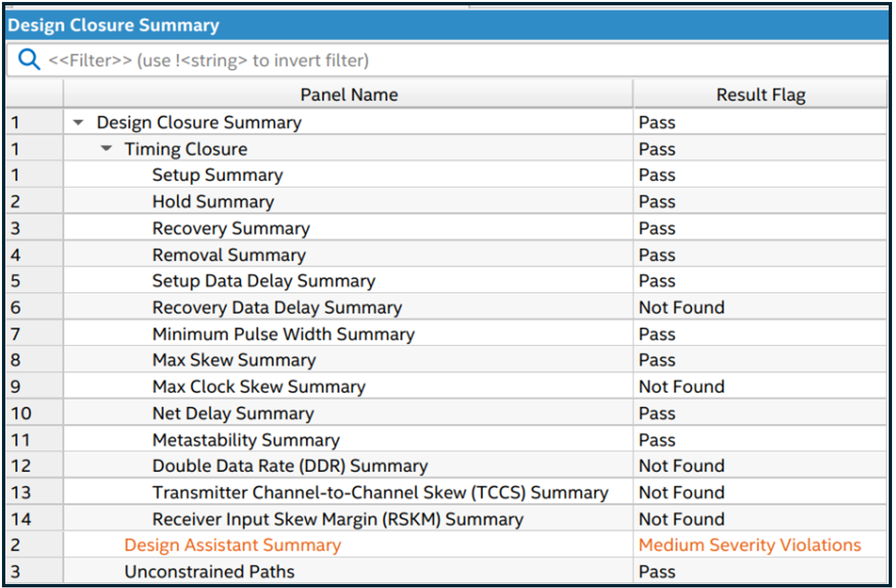Click the Medium Severity Violations result flag
Screen dimensions: 896x588
tap(749, 545)
